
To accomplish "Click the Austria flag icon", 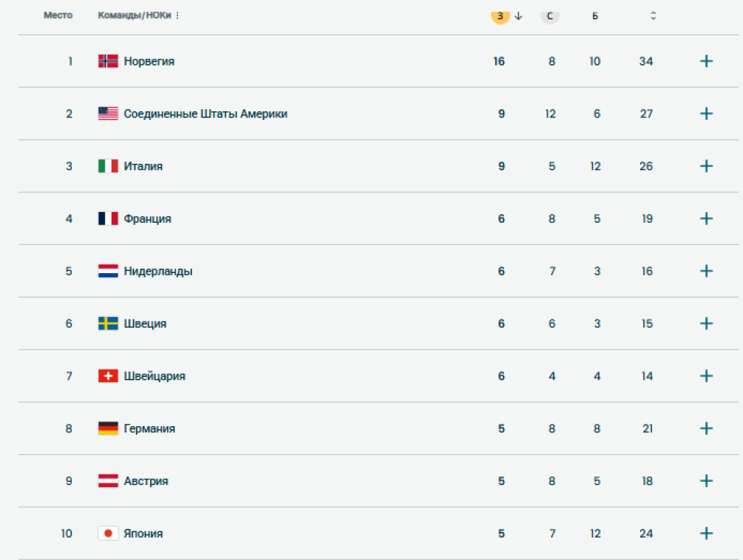I will point(108,480).
